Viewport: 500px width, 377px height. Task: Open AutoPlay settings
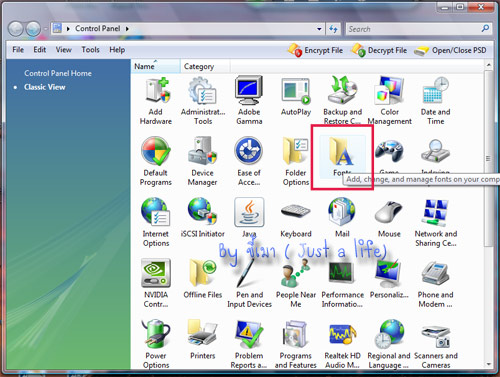tap(296, 97)
